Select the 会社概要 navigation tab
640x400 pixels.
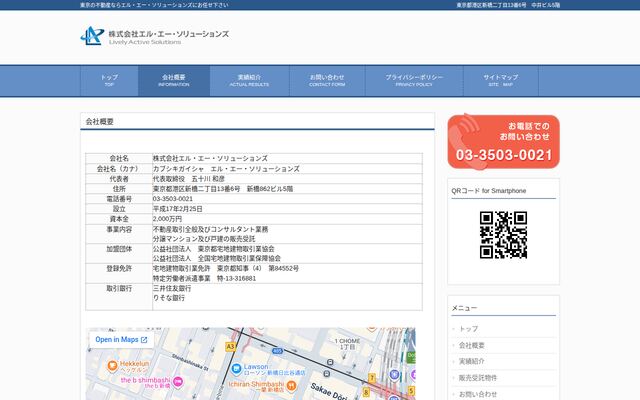[x=174, y=80]
